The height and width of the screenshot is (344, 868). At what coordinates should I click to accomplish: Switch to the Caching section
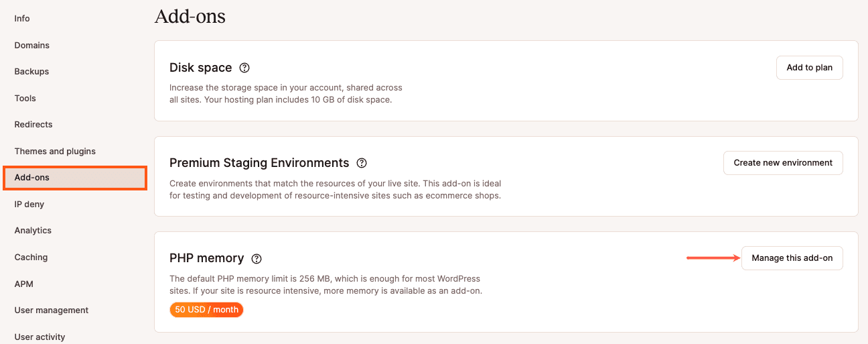31,257
